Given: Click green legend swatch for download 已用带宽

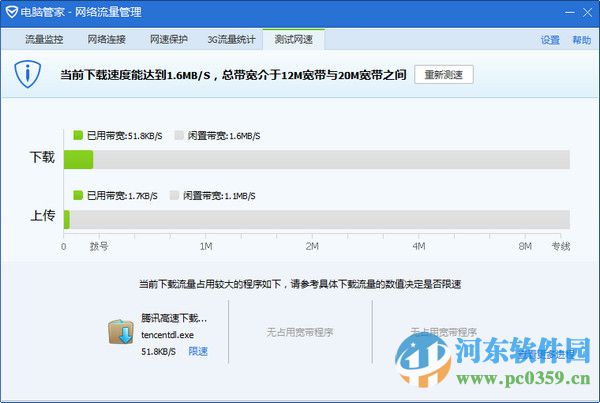Looking at the screenshot, I should click(x=78, y=135).
